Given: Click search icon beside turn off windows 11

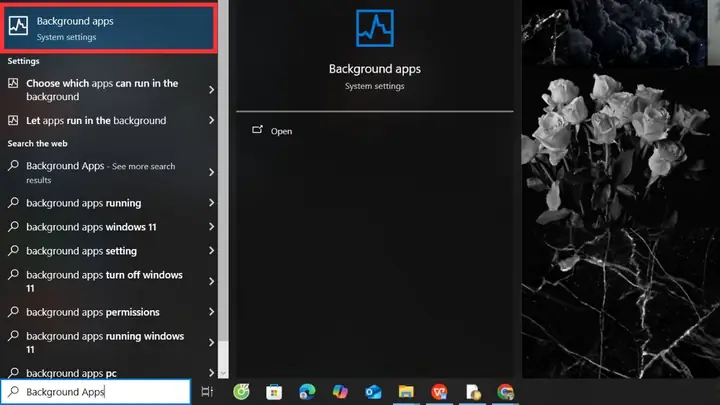Looking at the screenshot, I should tap(13, 274).
